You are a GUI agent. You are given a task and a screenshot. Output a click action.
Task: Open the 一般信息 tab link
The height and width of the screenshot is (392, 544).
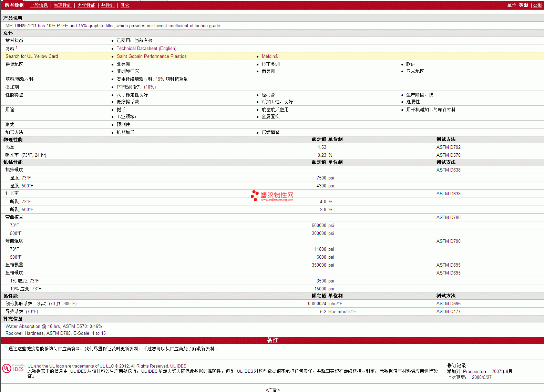point(39,6)
